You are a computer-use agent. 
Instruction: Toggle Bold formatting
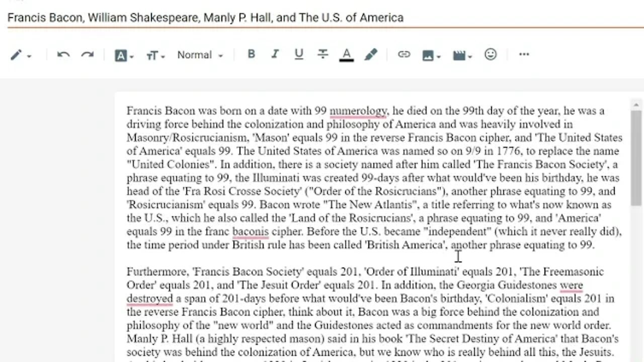(251, 54)
